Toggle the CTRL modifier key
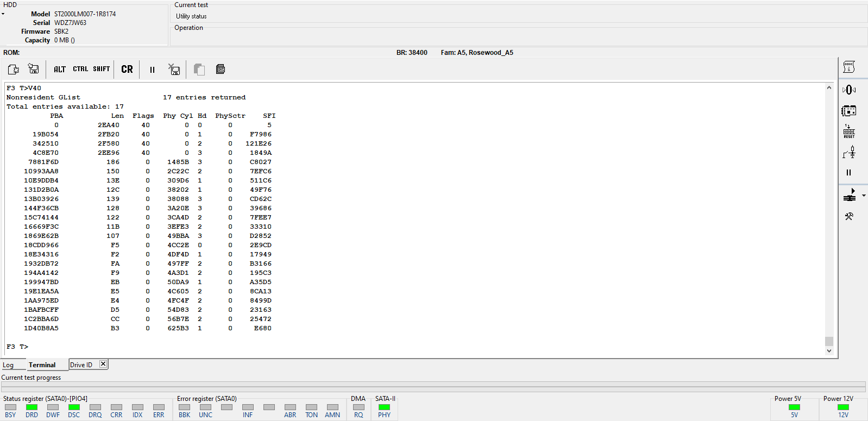The width and height of the screenshot is (868, 421). coord(80,69)
